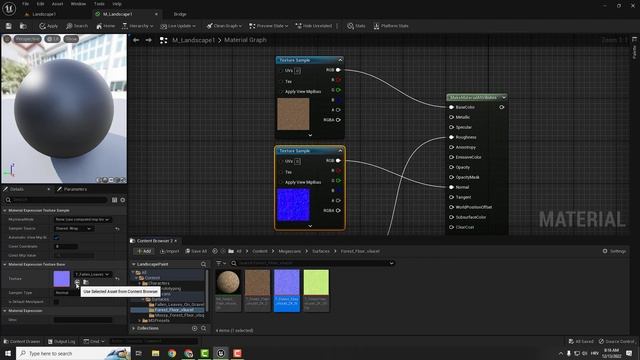Click the EmissiveColor input pin
The height and width of the screenshot is (360, 640).
pyautogui.click(x=451, y=157)
